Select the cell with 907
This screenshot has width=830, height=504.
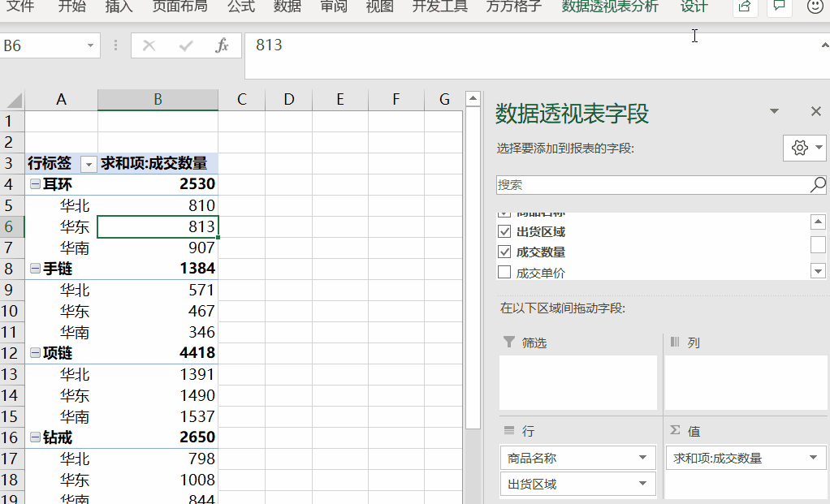(158, 248)
